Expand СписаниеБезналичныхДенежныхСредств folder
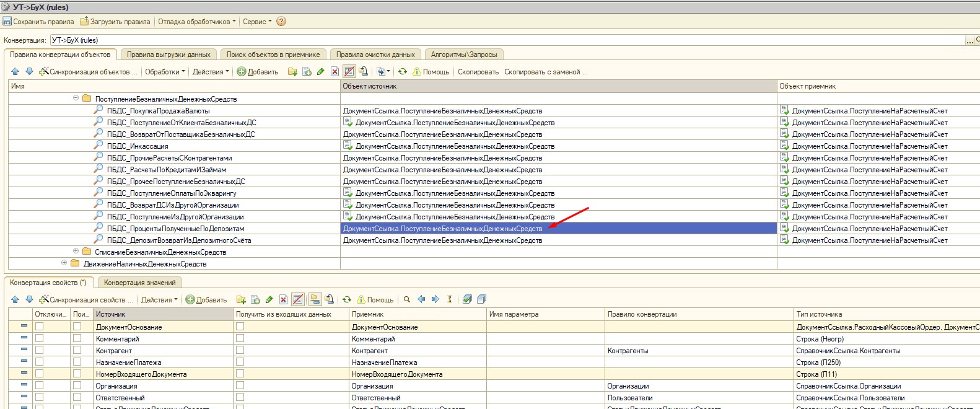 76,252
